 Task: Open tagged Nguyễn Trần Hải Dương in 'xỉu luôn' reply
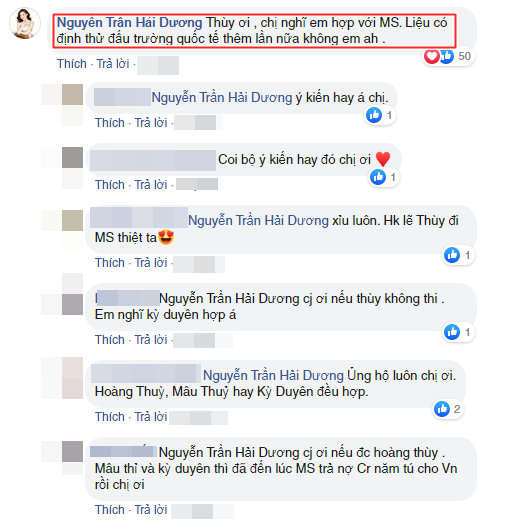click(x=258, y=220)
